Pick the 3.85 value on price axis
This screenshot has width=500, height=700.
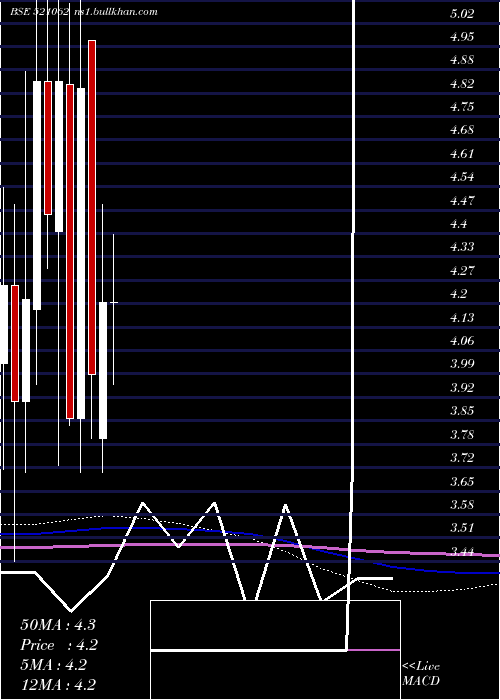[x=462, y=411]
